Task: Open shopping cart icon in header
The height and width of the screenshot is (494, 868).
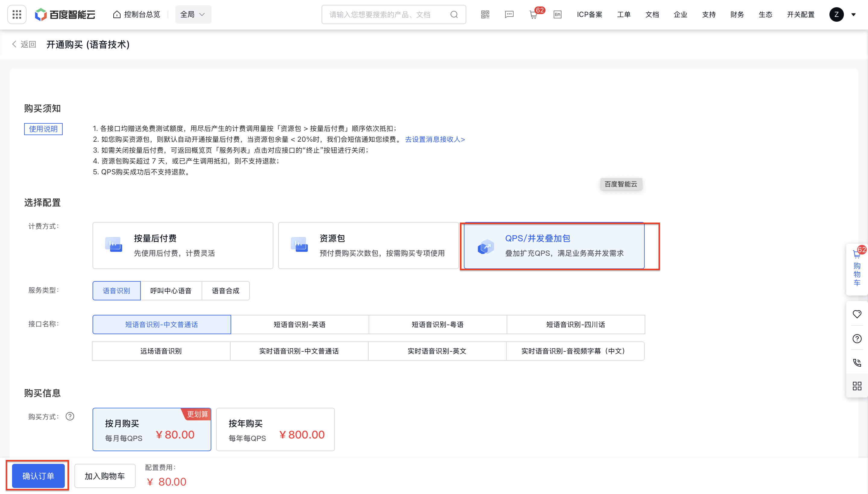Action: point(533,15)
